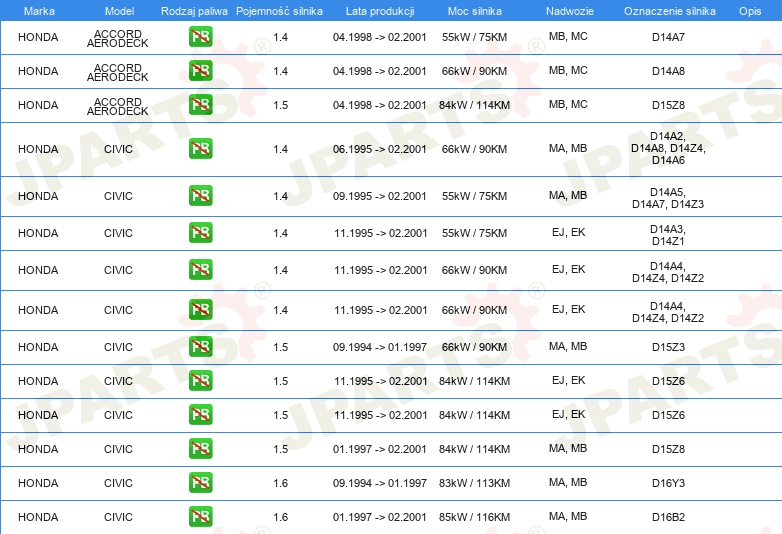Select fuel icon in Civic 09.1995 row

coord(200,195)
